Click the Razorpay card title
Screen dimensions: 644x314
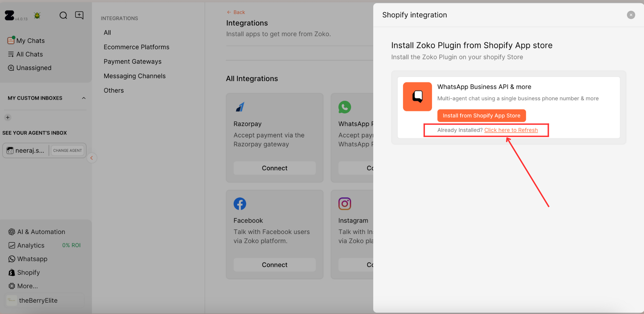(x=247, y=124)
